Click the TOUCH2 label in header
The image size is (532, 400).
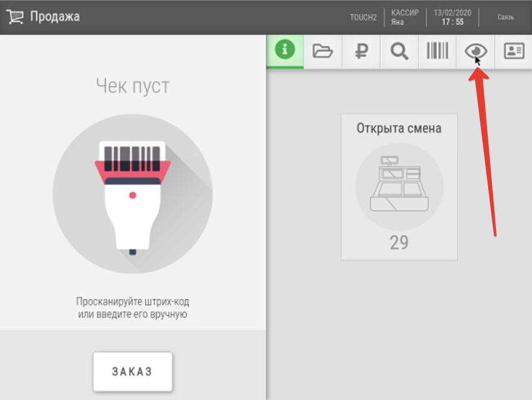(363, 17)
